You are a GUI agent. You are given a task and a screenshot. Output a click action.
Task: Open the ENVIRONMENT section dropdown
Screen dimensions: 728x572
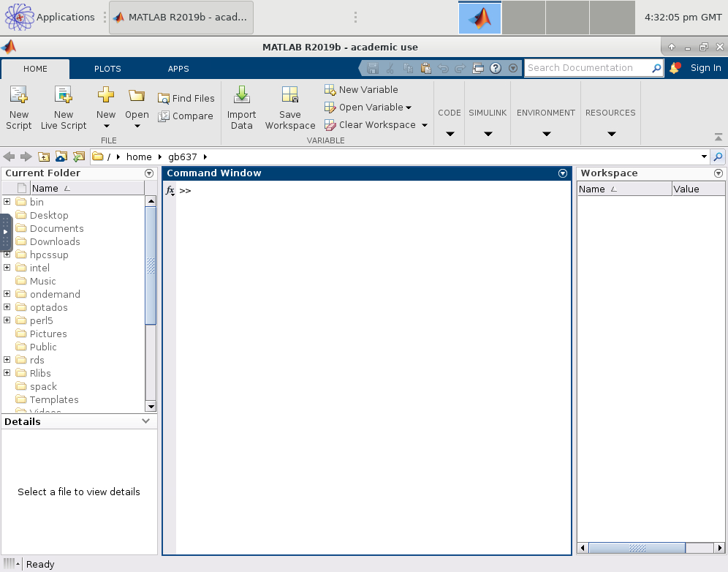546,134
